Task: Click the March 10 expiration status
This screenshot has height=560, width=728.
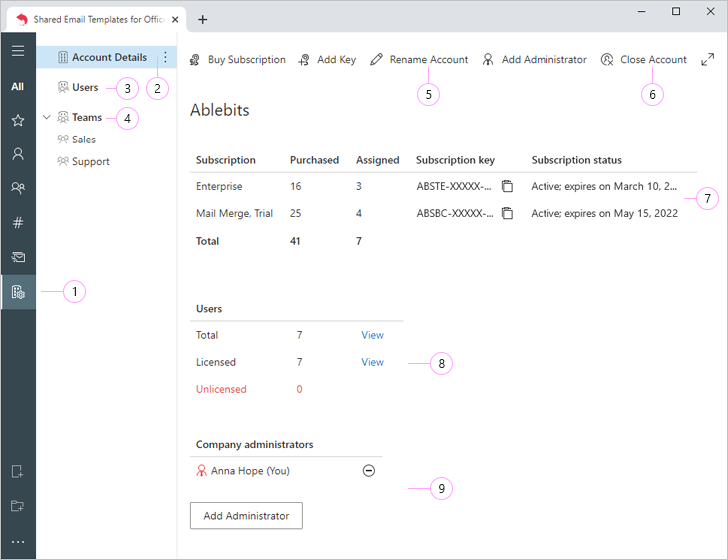Action: pos(603,186)
